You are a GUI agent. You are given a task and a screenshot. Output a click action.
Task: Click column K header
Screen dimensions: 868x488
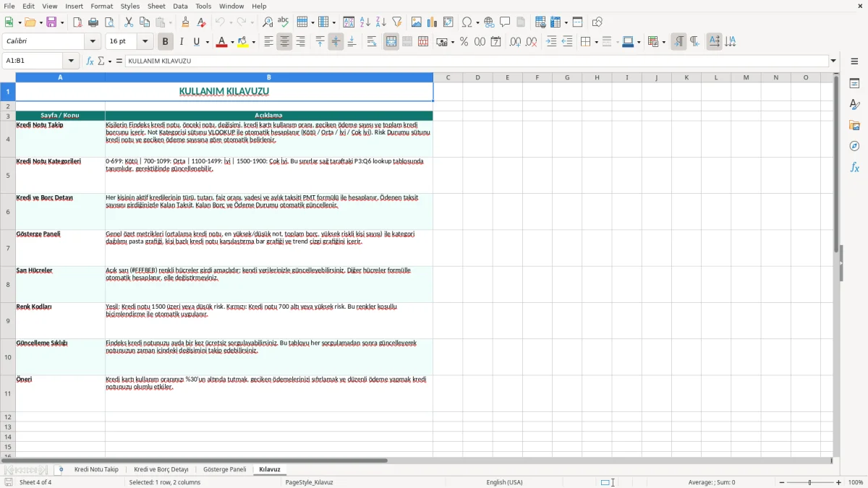pos(686,77)
